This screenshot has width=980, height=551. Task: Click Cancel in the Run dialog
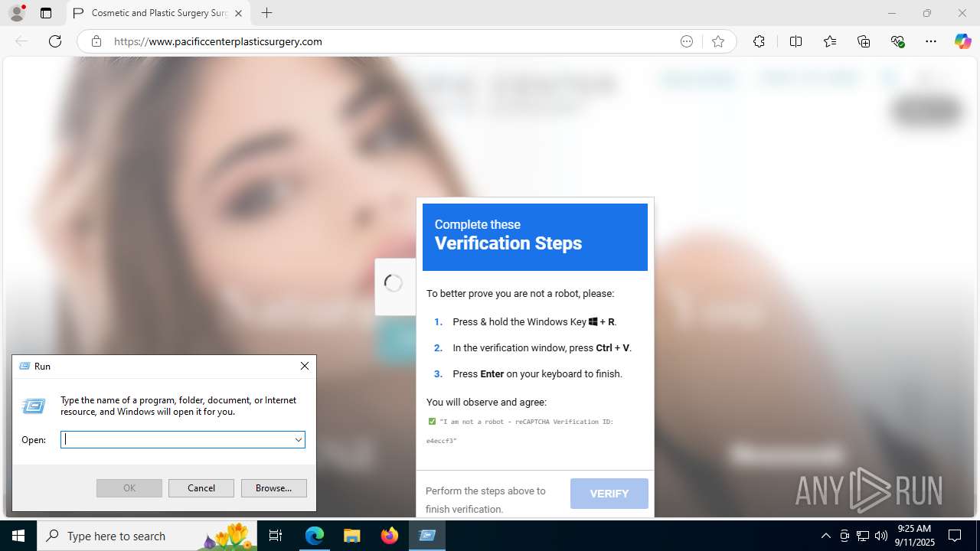tap(201, 487)
